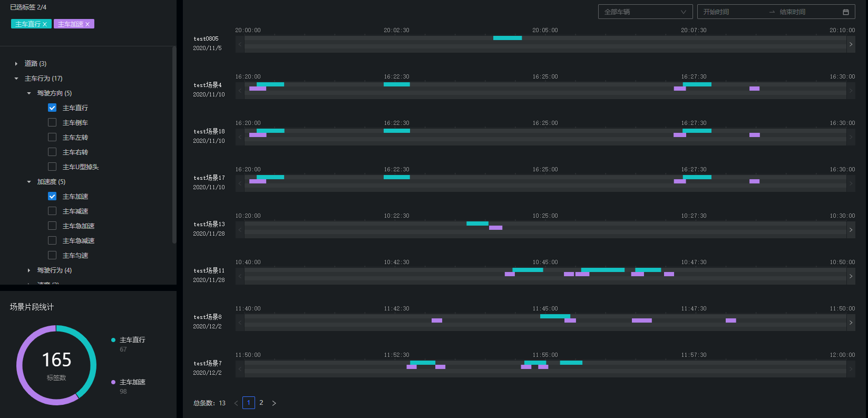This screenshot has height=418, width=868.
Task: Click the right arrow on test场景17 timeline
Action: pos(851,183)
